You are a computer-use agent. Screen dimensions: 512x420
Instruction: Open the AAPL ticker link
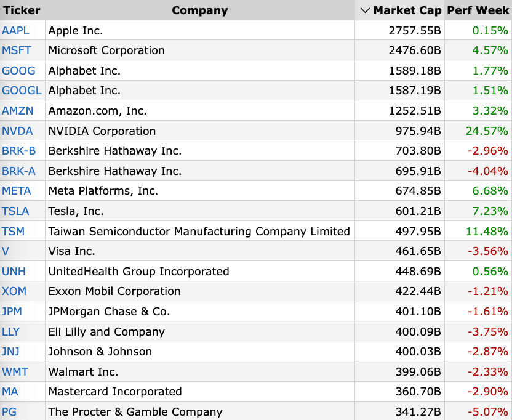[15, 30]
